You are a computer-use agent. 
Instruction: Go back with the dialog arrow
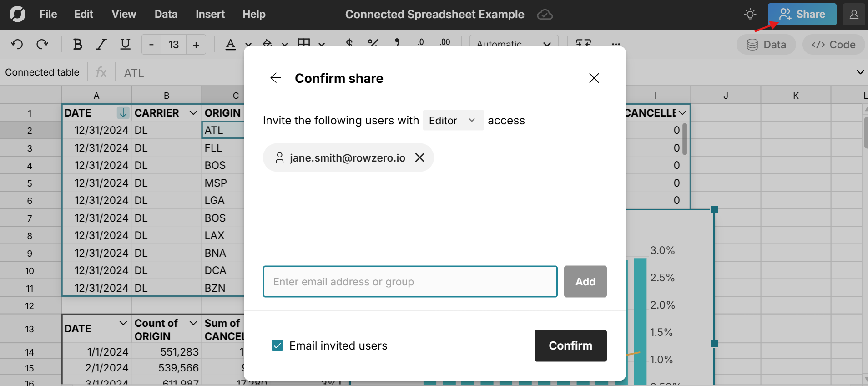276,78
